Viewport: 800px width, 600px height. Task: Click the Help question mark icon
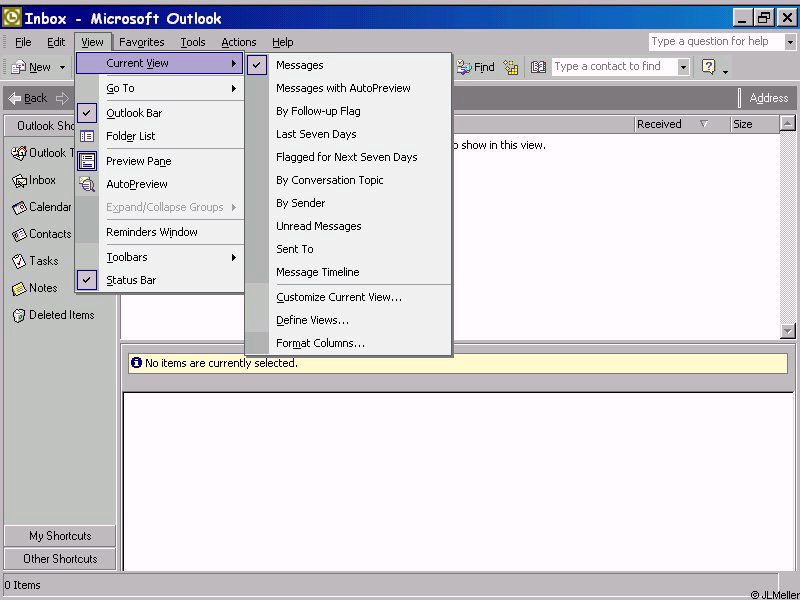pyautogui.click(x=708, y=67)
